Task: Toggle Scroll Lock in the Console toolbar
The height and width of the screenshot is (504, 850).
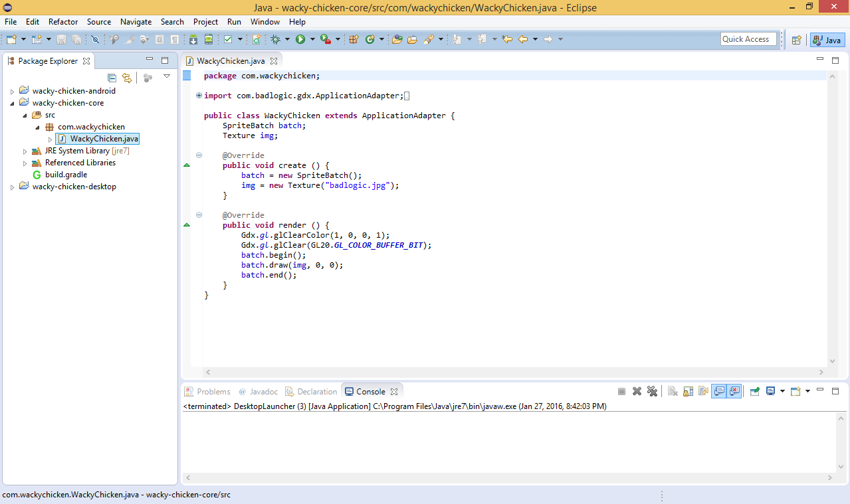Action: click(687, 391)
